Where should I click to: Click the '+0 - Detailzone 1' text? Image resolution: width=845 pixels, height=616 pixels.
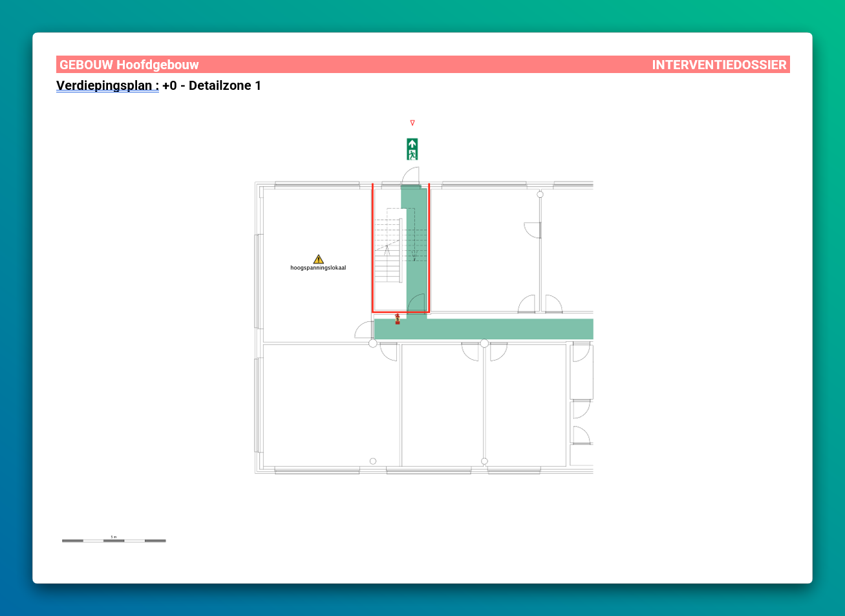point(212,85)
